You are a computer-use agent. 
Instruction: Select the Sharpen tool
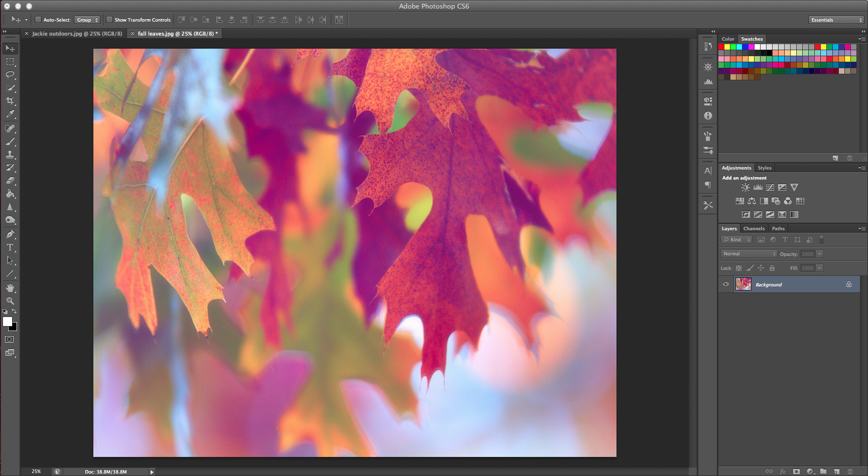tap(10, 207)
